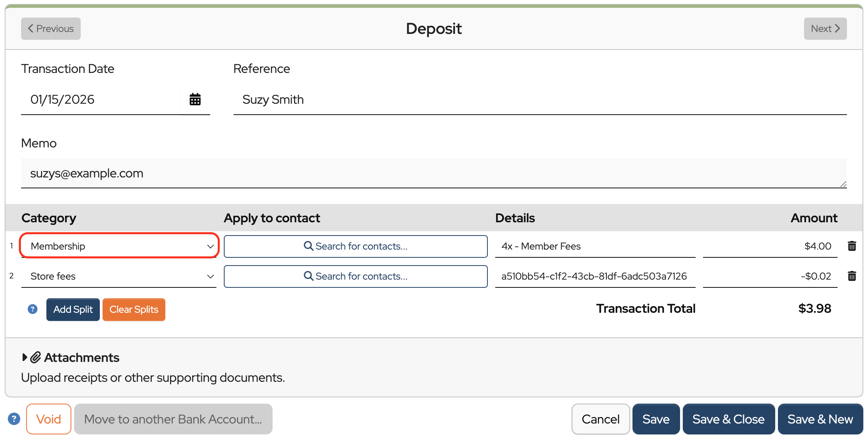Open the Store fees category dropdown
This screenshot has width=868, height=443.
point(119,276)
